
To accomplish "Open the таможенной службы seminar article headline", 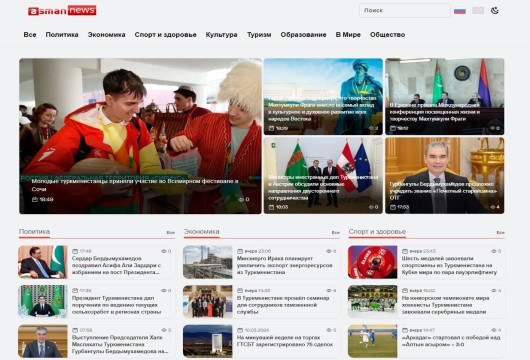I will click(283, 305).
